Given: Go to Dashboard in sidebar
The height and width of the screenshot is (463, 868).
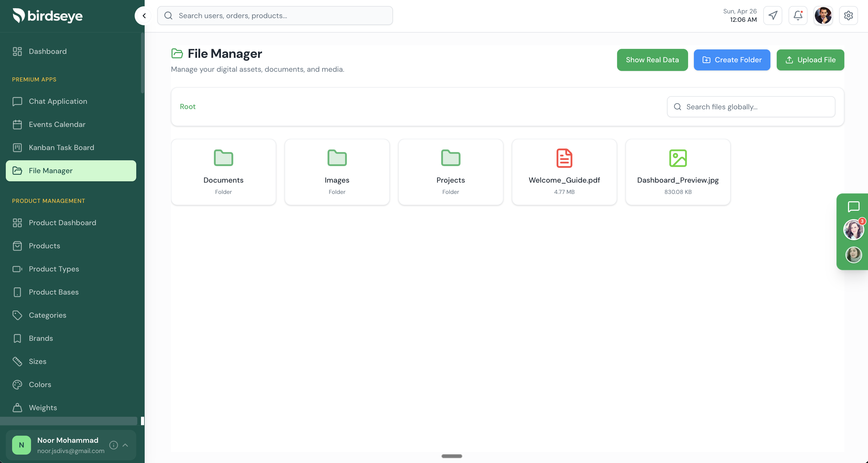Looking at the screenshot, I should tap(71, 51).
